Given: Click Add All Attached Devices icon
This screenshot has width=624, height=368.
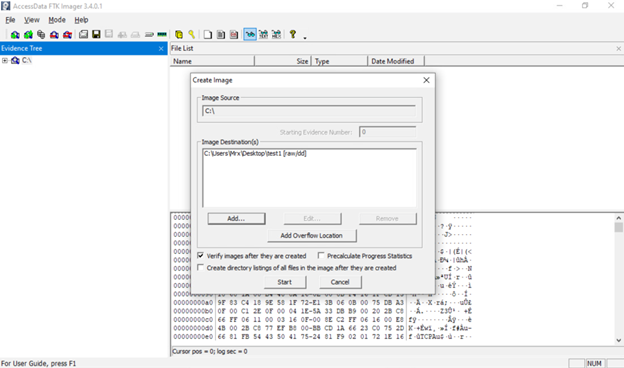Looking at the screenshot, I should point(28,35).
